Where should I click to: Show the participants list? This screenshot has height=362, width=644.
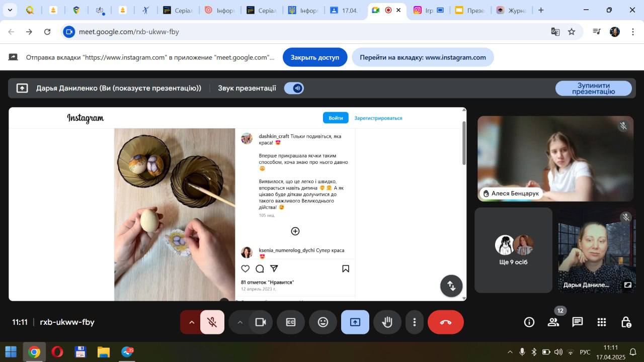(553, 322)
